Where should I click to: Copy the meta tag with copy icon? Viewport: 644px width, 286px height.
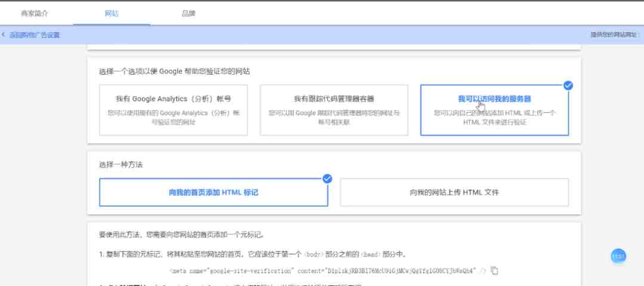click(495, 270)
